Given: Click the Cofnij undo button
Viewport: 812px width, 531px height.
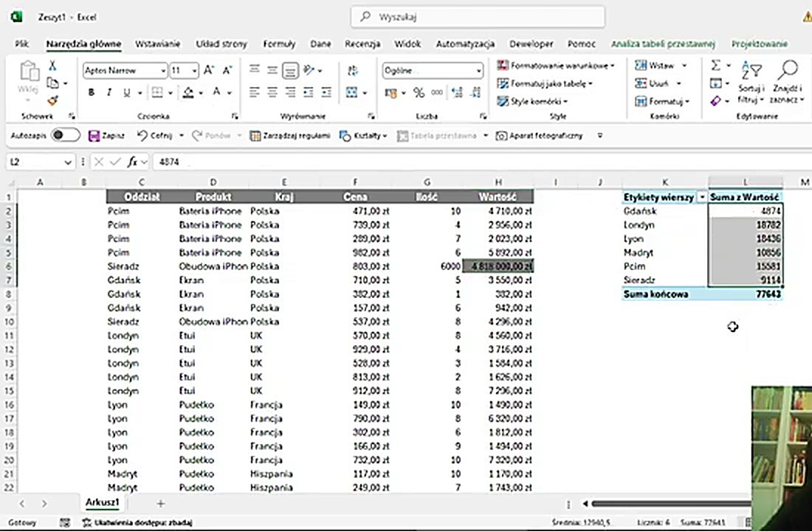Looking at the screenshot, I should coord(155,136).
